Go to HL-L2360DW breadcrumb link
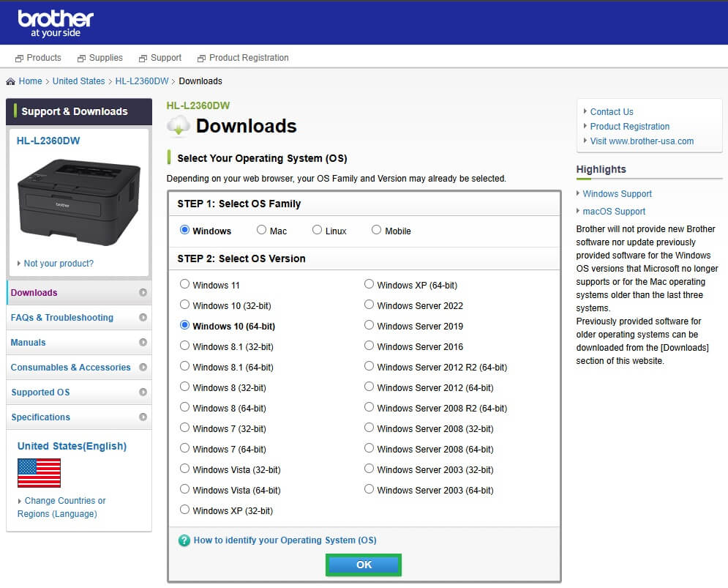This screenshot has height=588, width=728. point(142,81)
